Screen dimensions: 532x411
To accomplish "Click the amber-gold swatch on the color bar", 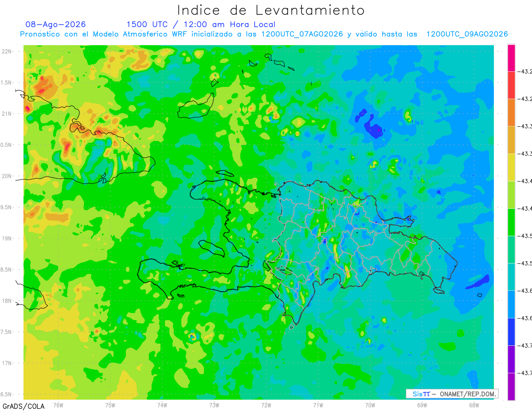I will 511,140.
